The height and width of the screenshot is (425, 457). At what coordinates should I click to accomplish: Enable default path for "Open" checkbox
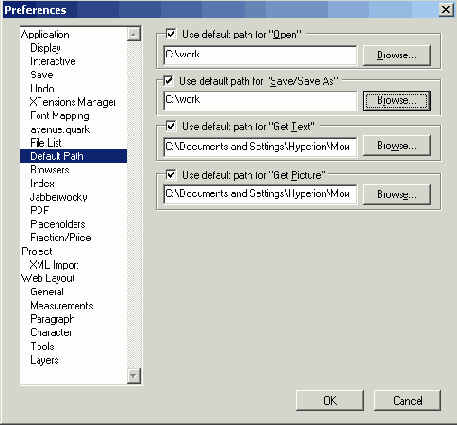click(171, 34)
